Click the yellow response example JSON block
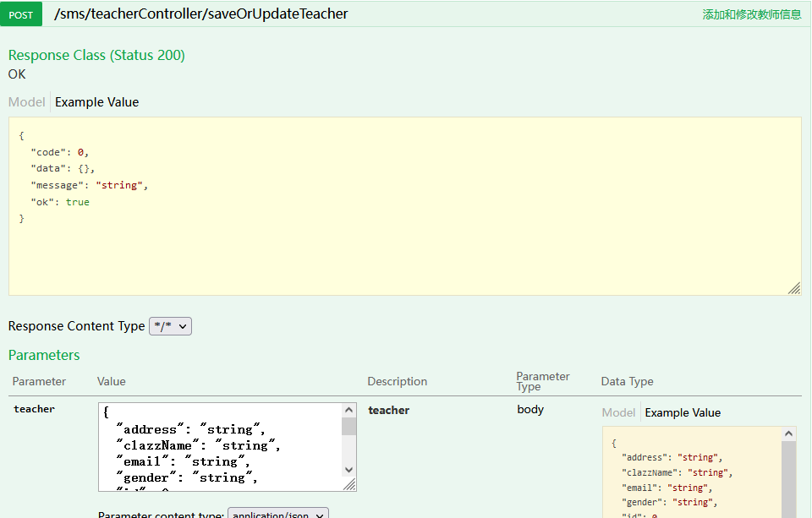The width and height of the screenshot is (812, 518). (x=405, y=206)
